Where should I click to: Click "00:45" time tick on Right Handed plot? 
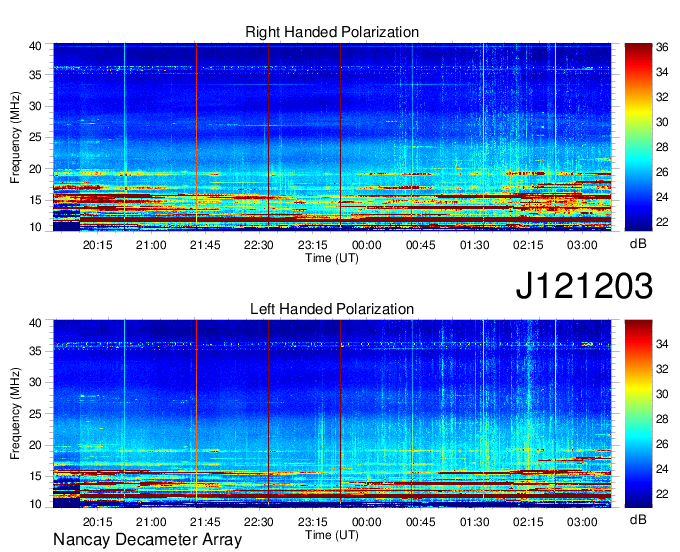coord(421,245)
